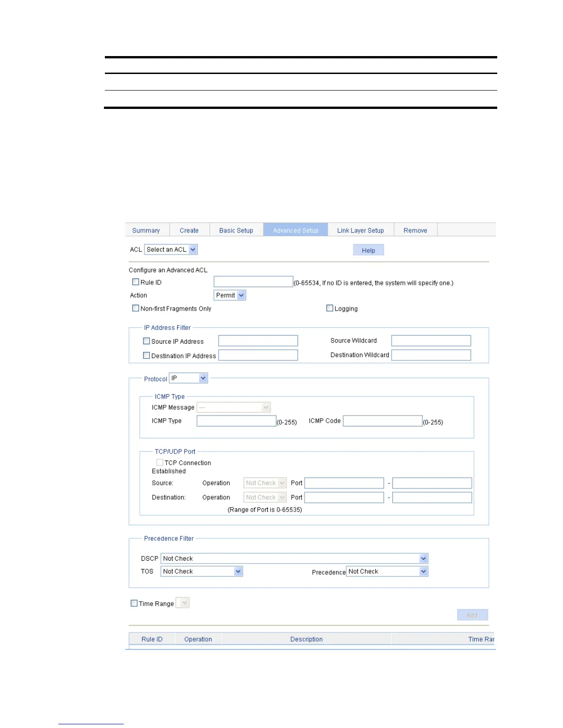Enable the Rule ID checkbox
This screenshot has height=728, width=563.
[135, 282]
